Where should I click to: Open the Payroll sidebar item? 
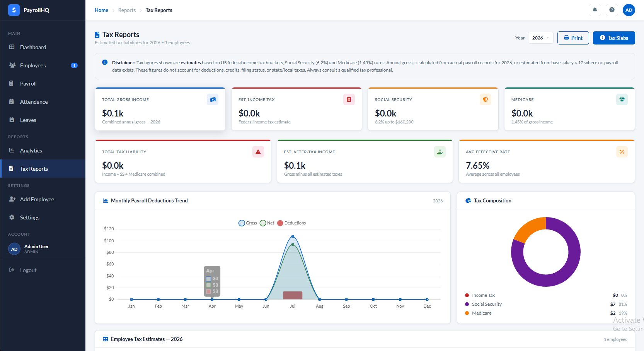click(x=28, y=84)
